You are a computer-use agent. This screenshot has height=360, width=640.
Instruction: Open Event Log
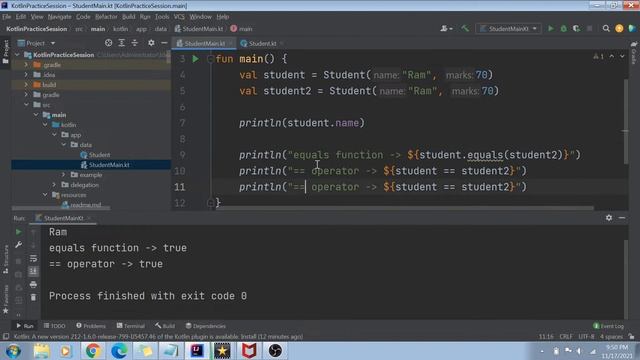point(609,326)
